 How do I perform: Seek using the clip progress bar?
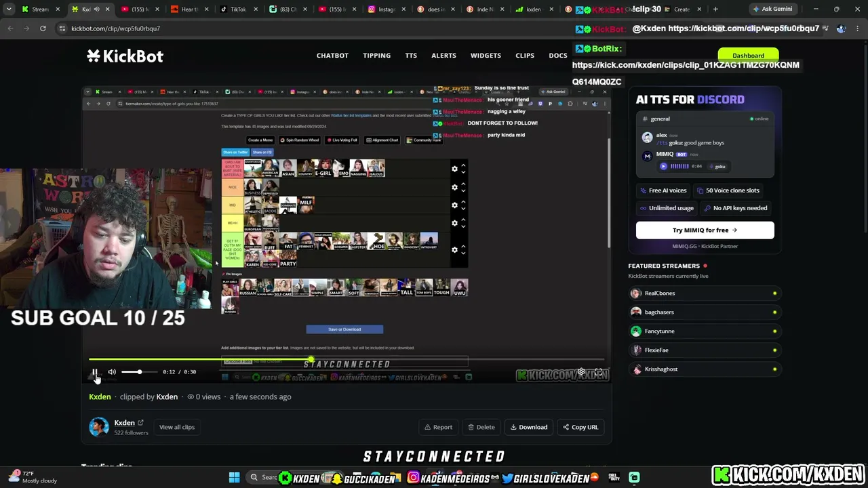click(x=346, y=360)
